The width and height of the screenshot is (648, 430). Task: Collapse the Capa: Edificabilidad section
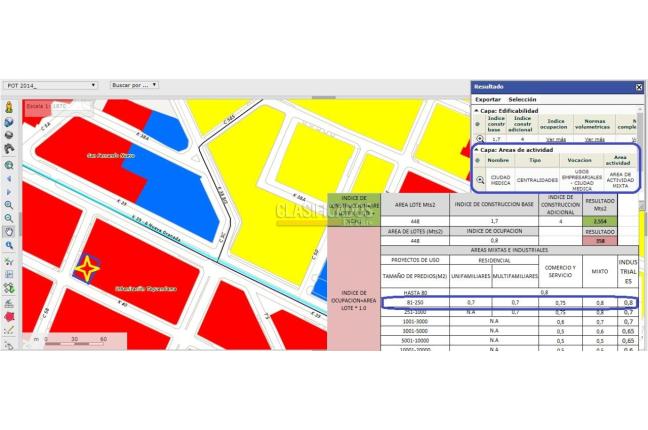(476, 111)
